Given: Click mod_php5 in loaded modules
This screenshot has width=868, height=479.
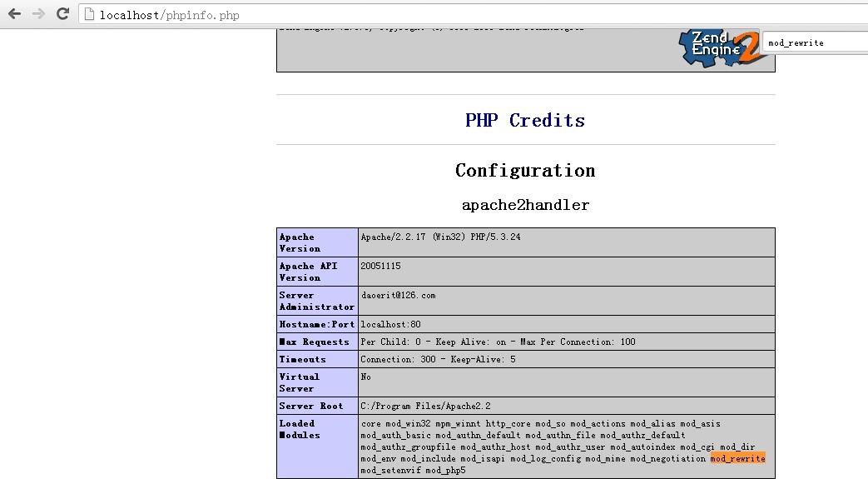Looking at the screenshot, I should coord(445,470).
